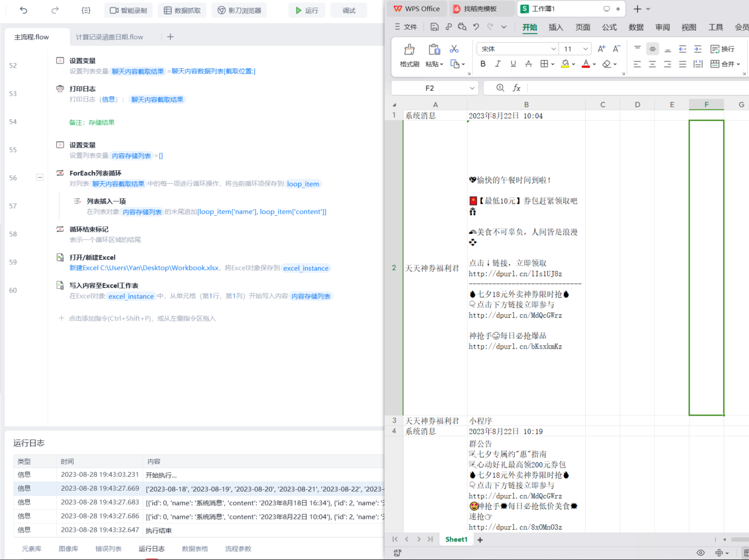
Task: Collapse the ForEach loop at line 56
Action: [40, 177]
